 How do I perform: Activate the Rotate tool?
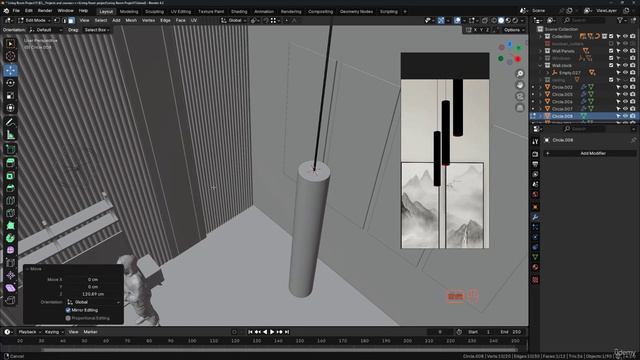10,83
